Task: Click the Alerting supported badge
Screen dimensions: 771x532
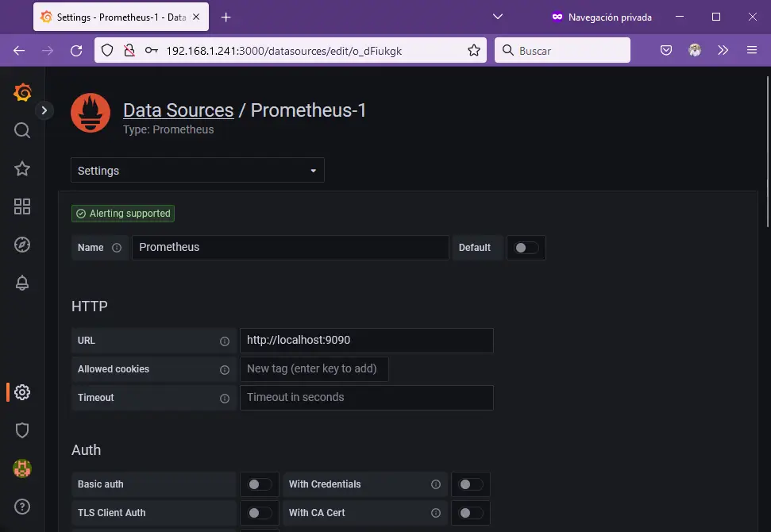Action: [123, 214]
